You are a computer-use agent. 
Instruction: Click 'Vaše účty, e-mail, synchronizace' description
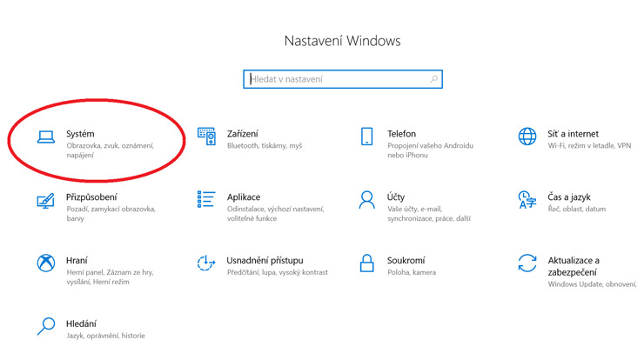coord(429,213)
